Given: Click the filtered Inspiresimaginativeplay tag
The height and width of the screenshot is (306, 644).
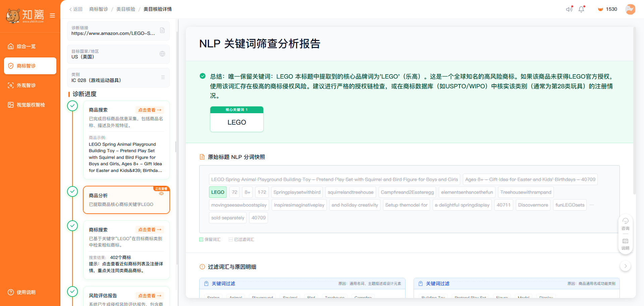Looking at the screenshot, I should coord(299,205).
